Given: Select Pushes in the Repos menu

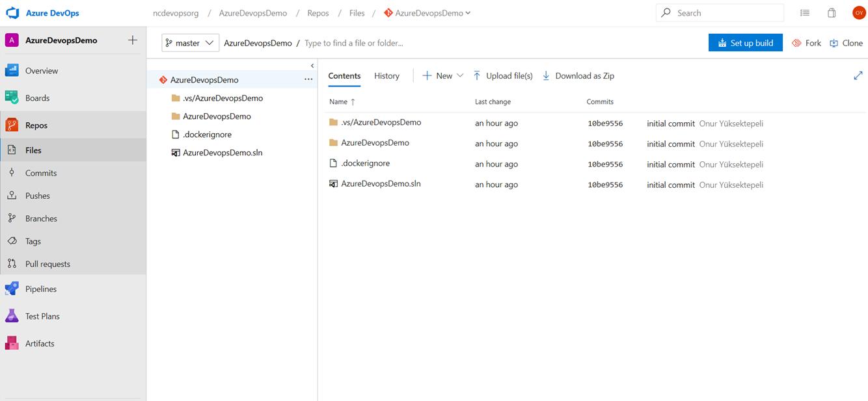Looking at the screenshot, I should click(x=38, y=196).
